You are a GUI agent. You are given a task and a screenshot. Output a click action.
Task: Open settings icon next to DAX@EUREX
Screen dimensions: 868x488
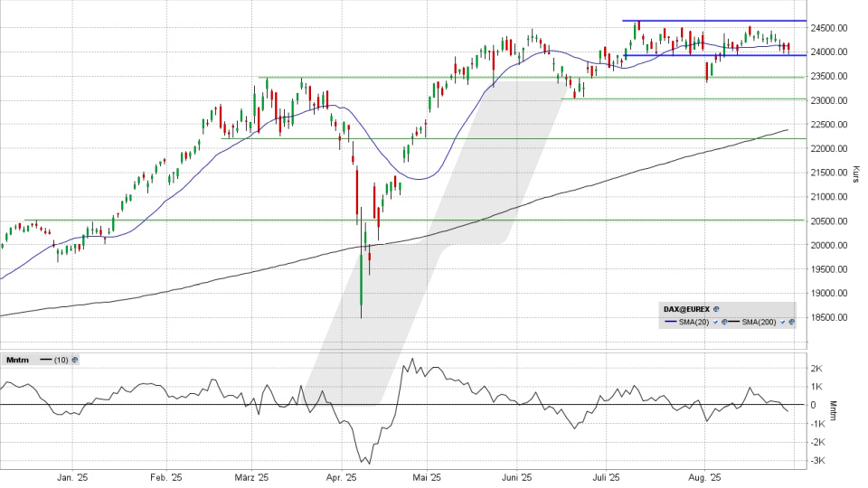point(716,309)
